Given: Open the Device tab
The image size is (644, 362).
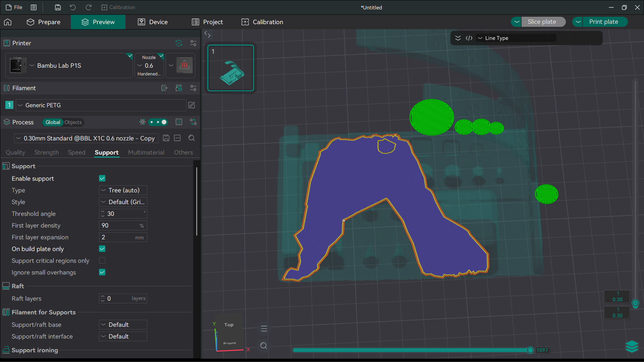Looking at the screenshot, I should 153,22.
